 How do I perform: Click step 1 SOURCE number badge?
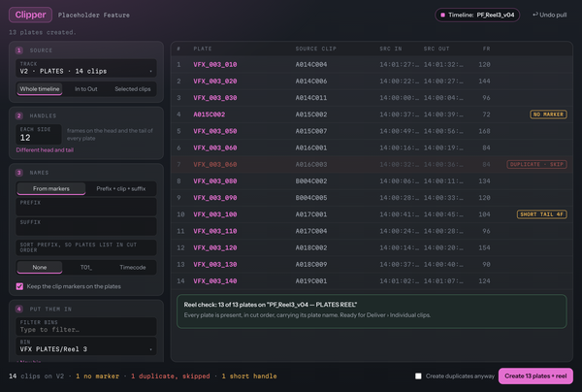click(x=19, y=50)
